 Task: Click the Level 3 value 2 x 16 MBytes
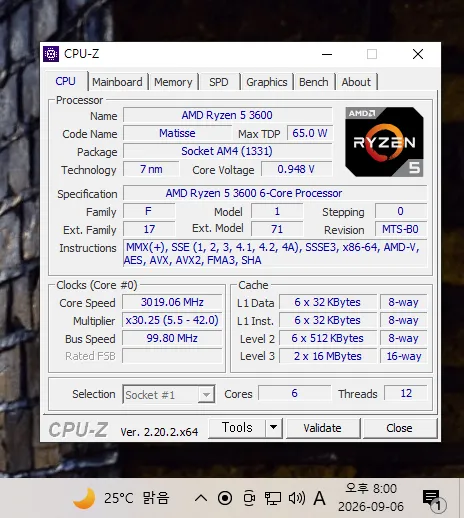pos(328,356)
